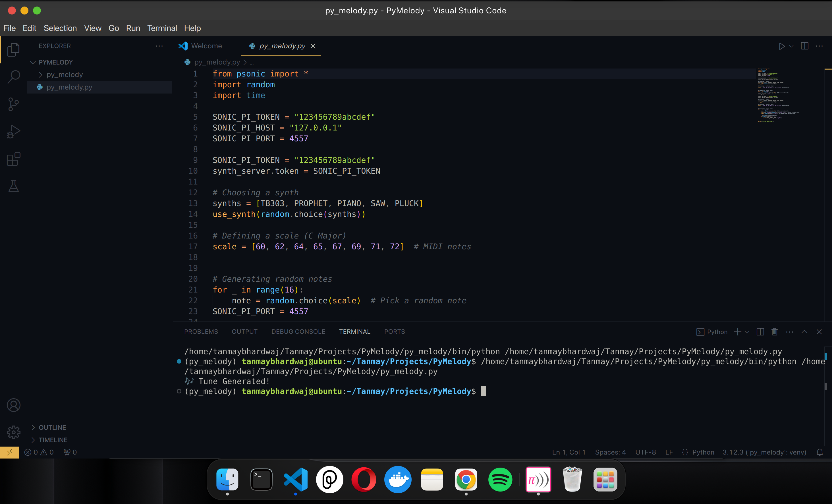
Task: Select interpreter 3.12.3 py_melody venv
Action: (x=764, y=452)
